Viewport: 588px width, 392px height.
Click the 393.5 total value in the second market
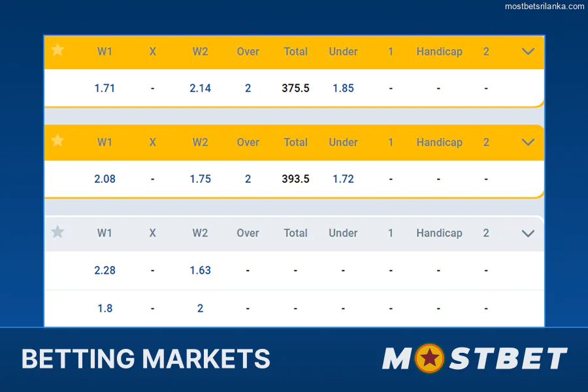click(x=295, y=178)
